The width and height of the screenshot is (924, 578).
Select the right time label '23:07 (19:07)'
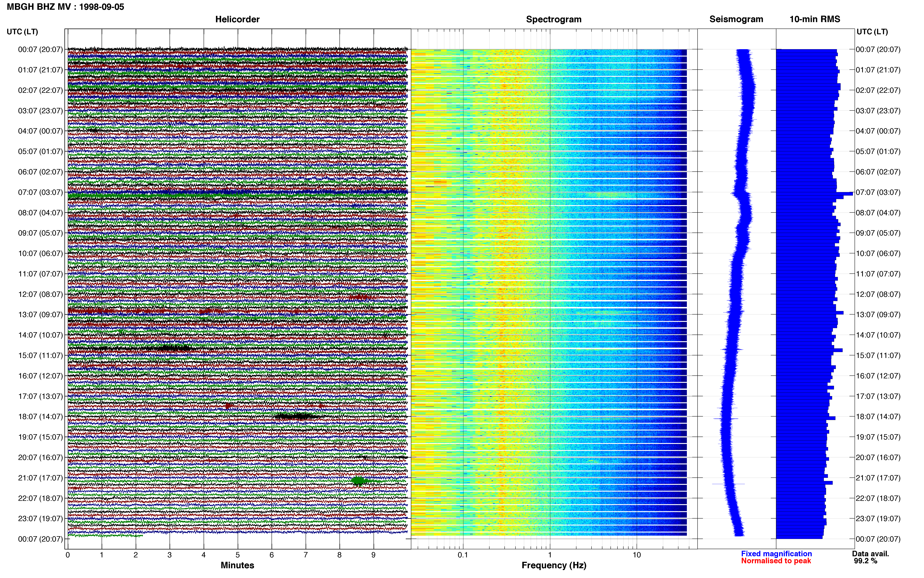(878, 519)
